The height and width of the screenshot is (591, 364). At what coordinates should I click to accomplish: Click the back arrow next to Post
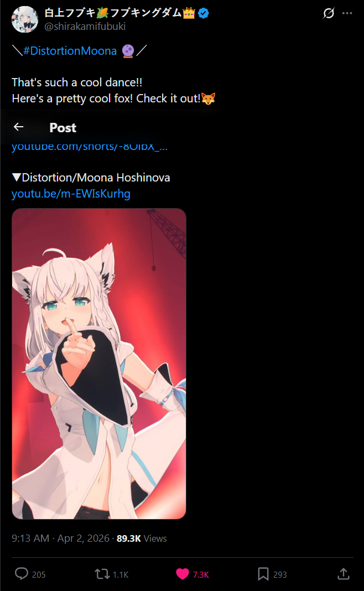click(x=18, y=127)
